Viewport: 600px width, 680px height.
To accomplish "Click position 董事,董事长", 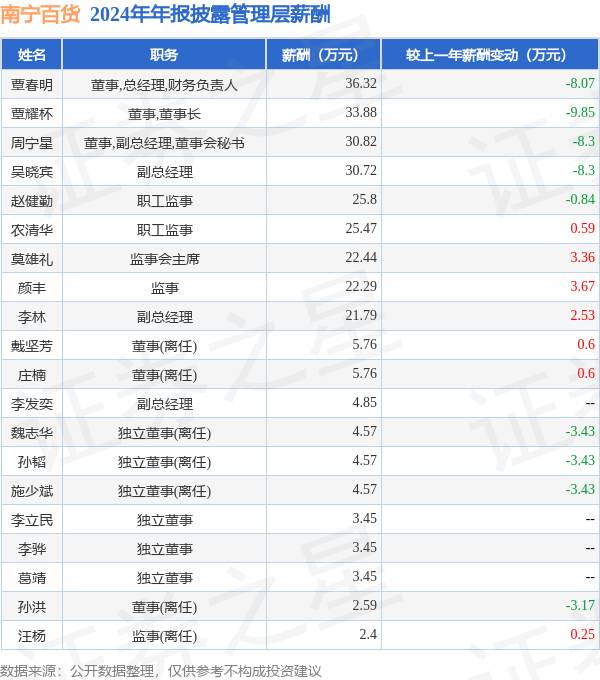I will 164,114.
